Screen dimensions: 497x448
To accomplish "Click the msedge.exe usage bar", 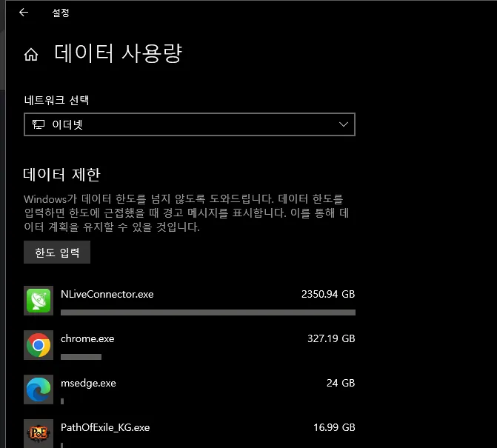I will (62, 401).
